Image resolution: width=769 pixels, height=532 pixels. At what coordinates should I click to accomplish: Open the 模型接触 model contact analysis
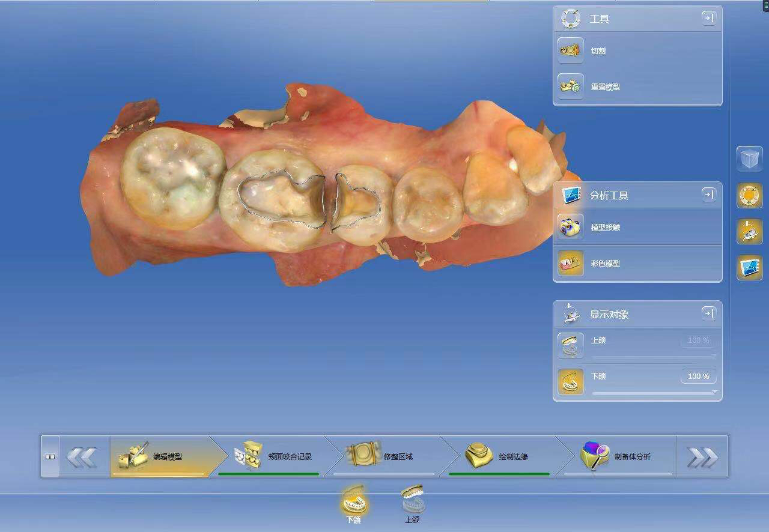point(570,227)
